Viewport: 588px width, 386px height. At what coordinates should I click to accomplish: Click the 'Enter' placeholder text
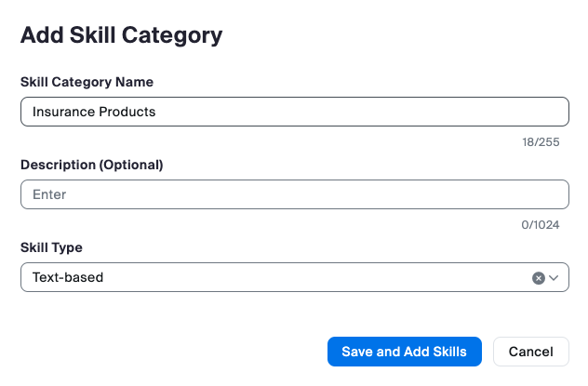coord(49,194)
